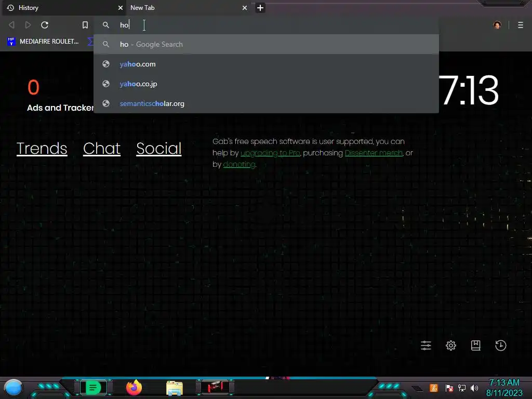The image size is (532, 399).
Task: Click the 'Dissenter merch' link
Action: coord(374,153)
